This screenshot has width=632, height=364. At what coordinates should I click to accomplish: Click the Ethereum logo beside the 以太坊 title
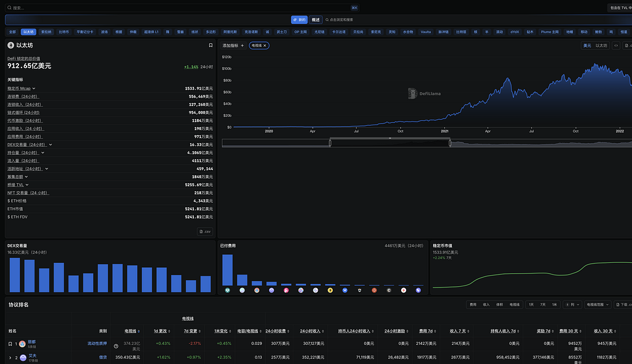coord(10,45)
